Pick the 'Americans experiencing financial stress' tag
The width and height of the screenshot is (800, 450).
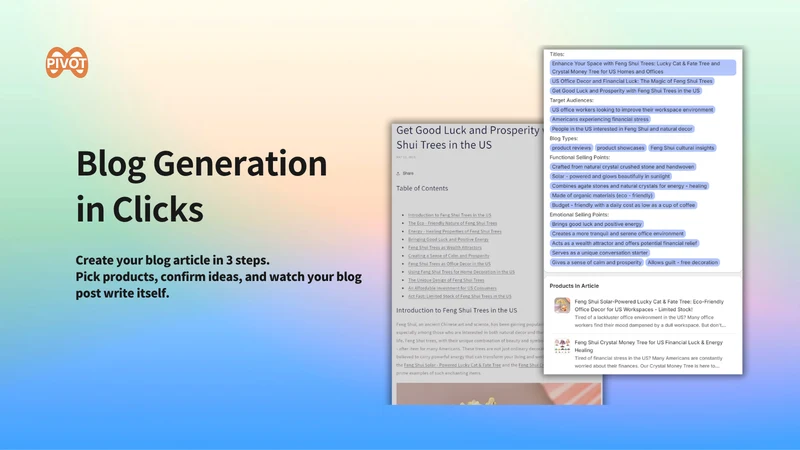[x=600, y=119]
